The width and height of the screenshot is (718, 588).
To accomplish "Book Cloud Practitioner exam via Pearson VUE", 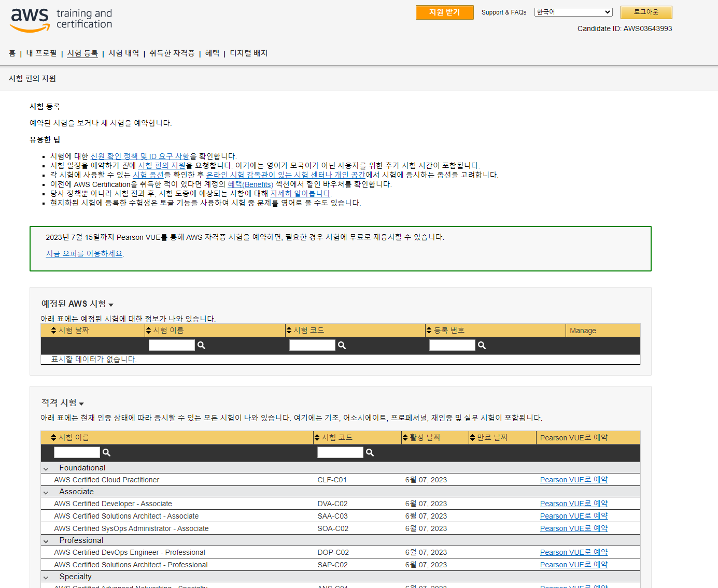I will tap(574, 480).
